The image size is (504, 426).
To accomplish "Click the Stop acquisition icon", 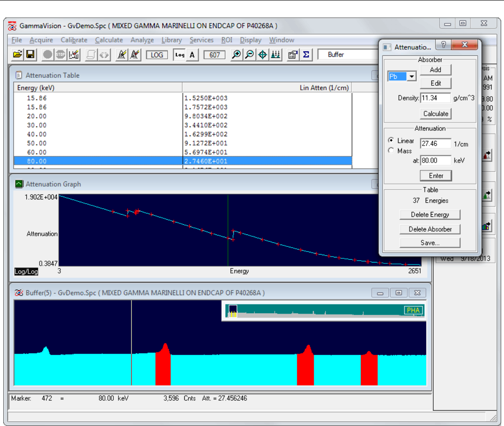I will [x=60, y=55].
